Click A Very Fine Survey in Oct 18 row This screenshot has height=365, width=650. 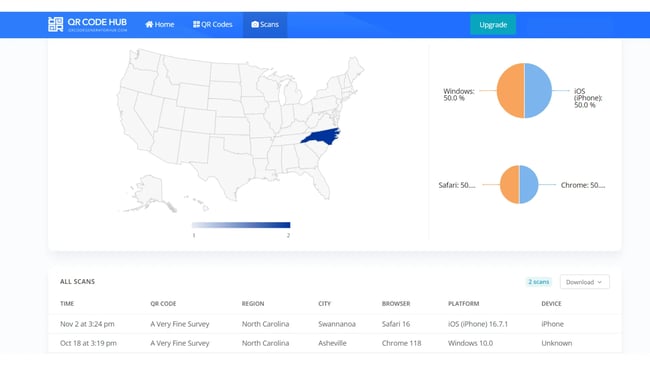(x=180, y=343)
